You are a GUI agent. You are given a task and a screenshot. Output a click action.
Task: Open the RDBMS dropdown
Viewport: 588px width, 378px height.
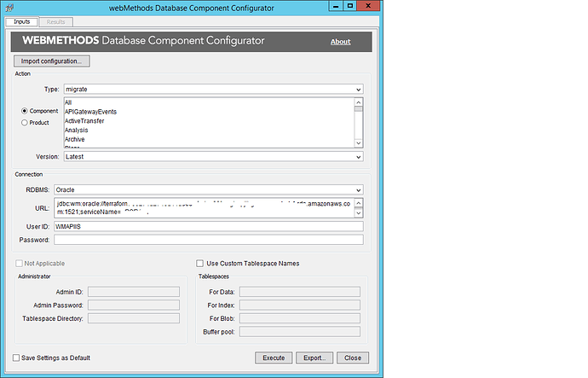209,190
